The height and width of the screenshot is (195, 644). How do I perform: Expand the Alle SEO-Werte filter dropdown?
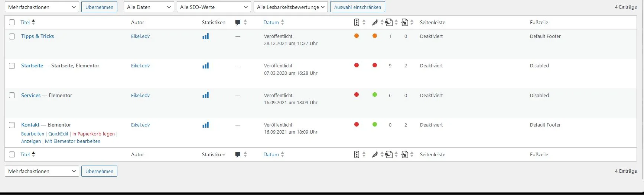pyautogui.click(x=214, y=7)
